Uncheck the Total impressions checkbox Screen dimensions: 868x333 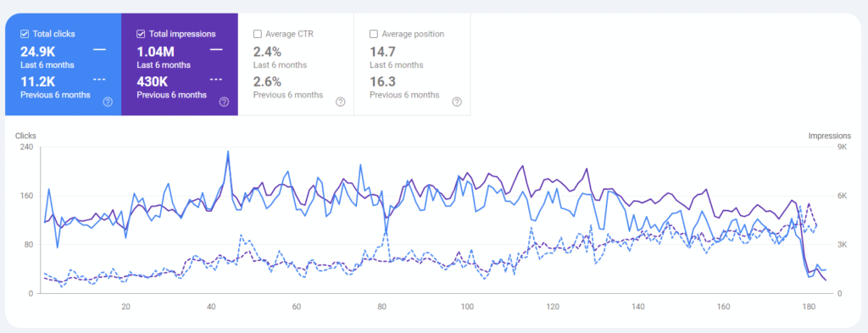pyautogui.click(x=141, y=34)
